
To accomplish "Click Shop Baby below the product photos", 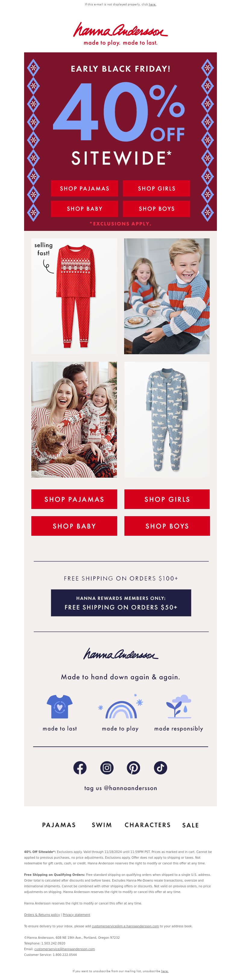I will coord(74,526).
